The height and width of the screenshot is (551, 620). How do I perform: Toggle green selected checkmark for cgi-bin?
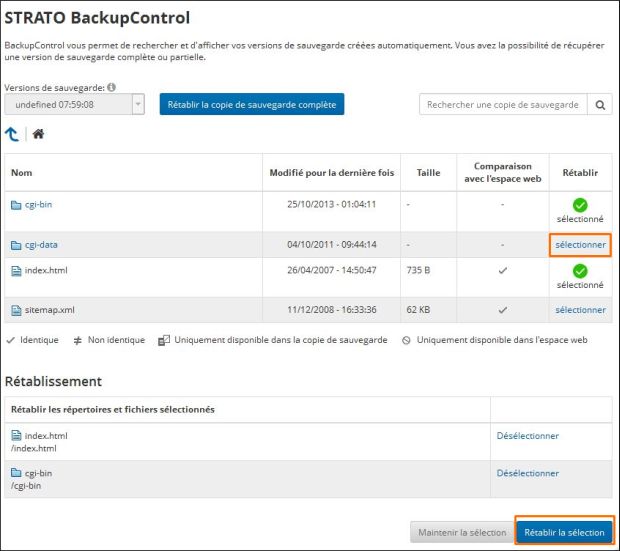point(580,205)
